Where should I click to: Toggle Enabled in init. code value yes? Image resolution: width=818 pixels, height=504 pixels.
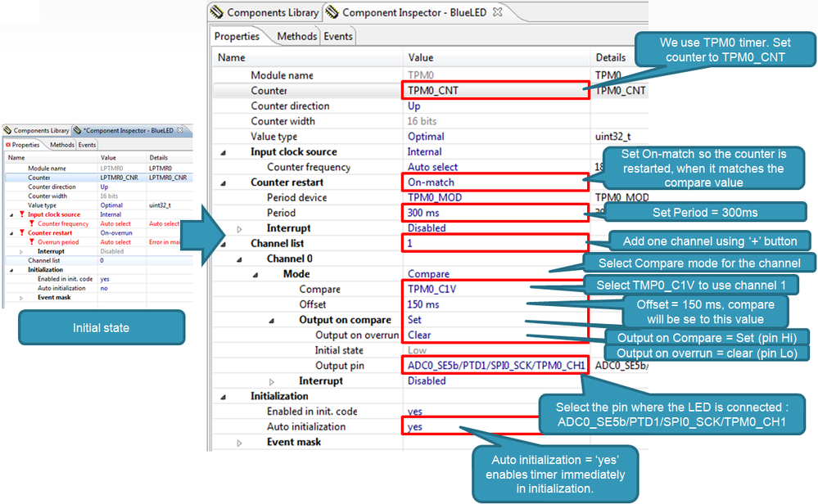pos(415,412)
